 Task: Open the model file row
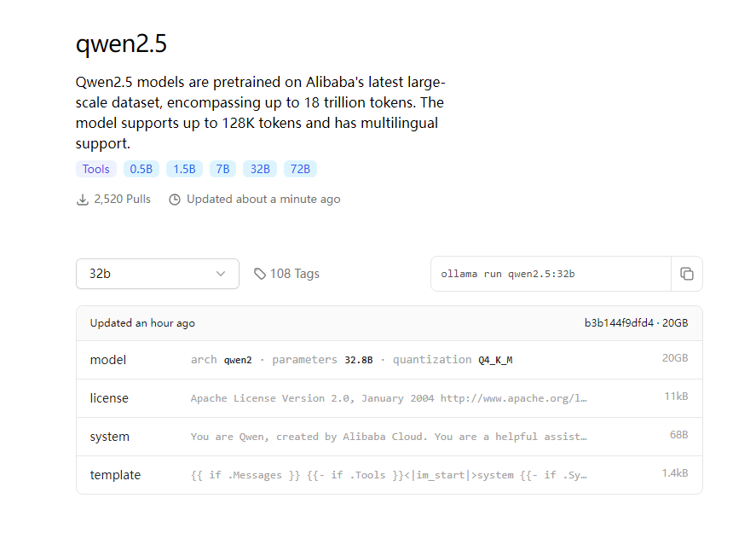(x=389, y=360)
